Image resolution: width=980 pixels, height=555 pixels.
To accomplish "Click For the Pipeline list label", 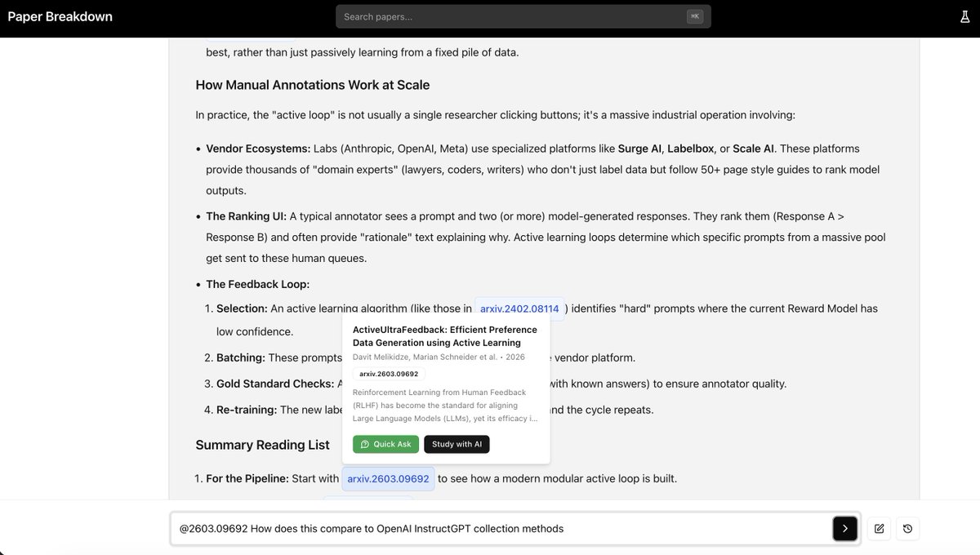I will click(x=247, y=479).
